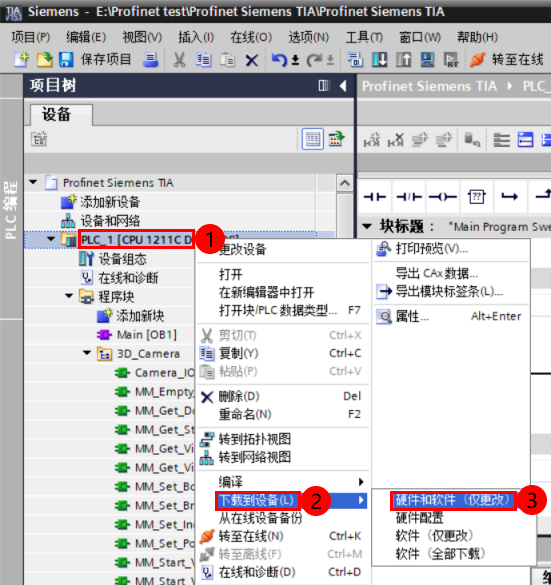The height and width of the screenshot is (585, 551).
Task: Click the delete network icon in editor toolbar
Action: tap(395, 140)
